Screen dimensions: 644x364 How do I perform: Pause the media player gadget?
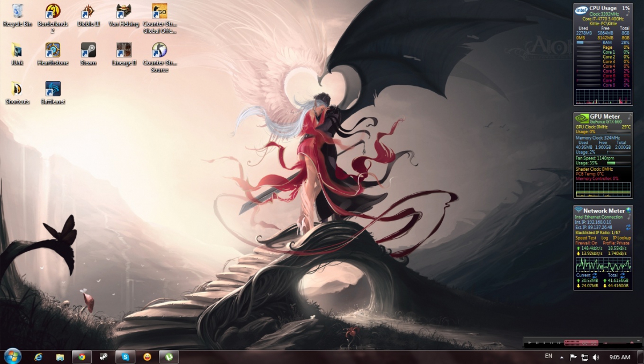click(x=537, y=343)
